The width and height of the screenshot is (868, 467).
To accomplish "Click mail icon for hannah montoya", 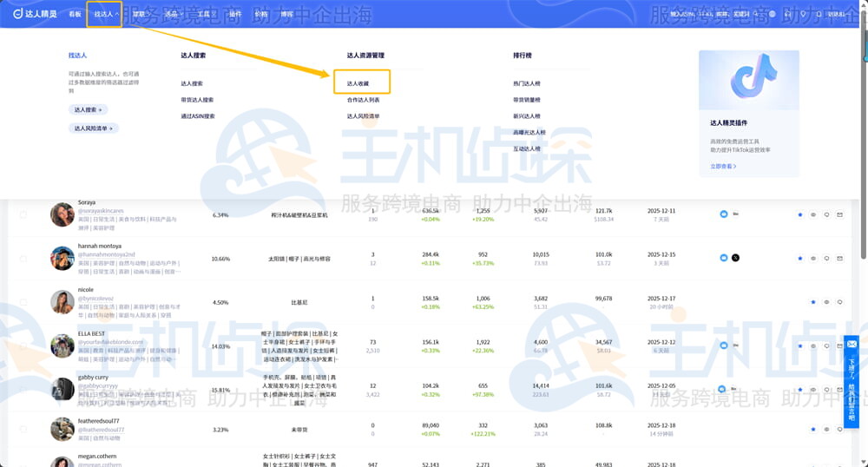I will click(839, 259).
